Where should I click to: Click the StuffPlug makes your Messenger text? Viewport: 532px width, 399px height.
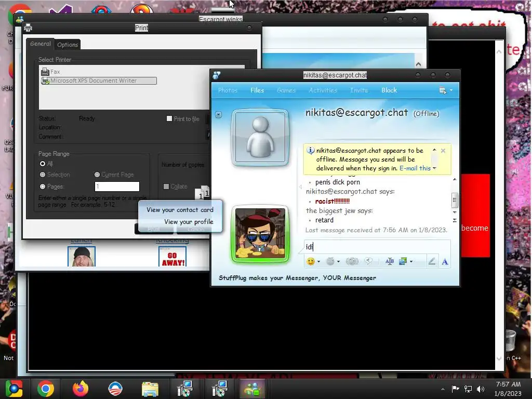coord(297,278)
